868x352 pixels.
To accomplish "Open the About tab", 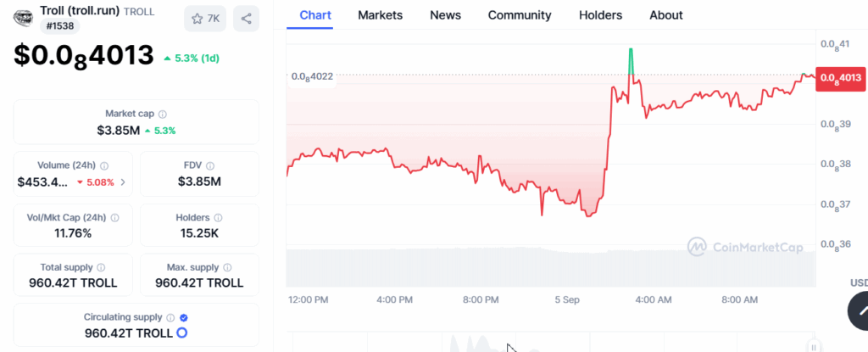I will coord(665,15).
